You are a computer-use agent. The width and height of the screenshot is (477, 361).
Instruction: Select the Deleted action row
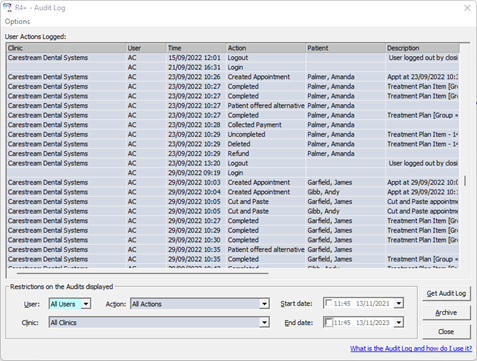pos(233,144)
